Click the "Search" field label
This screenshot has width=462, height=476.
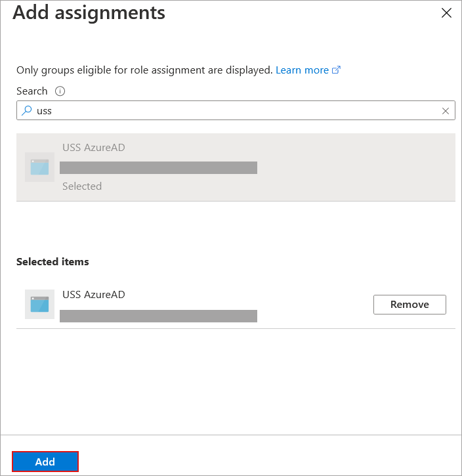pyautogui.click(x=32, y=91)
